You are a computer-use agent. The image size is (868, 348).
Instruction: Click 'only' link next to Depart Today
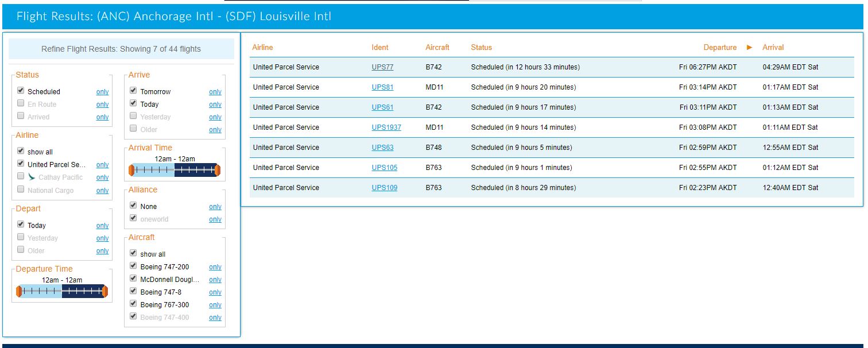pyautogui.click(x=102, y=226)
